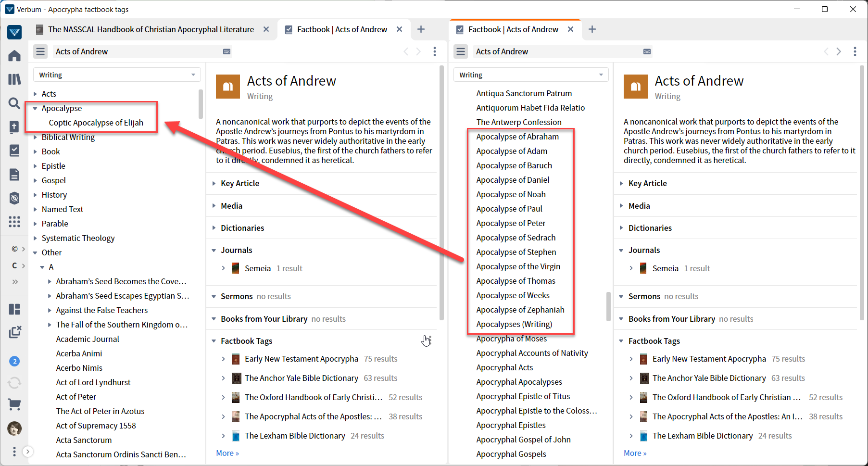Select left Factbook Acts of Andrew tab
The width and height of the screenshot is (868, 466).
(342, 29)
